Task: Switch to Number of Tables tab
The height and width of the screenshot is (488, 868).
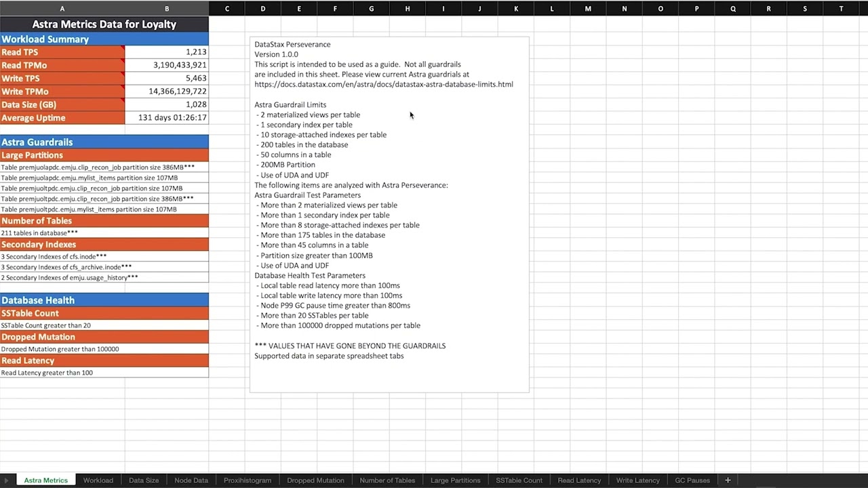Action: click(387, 480)
